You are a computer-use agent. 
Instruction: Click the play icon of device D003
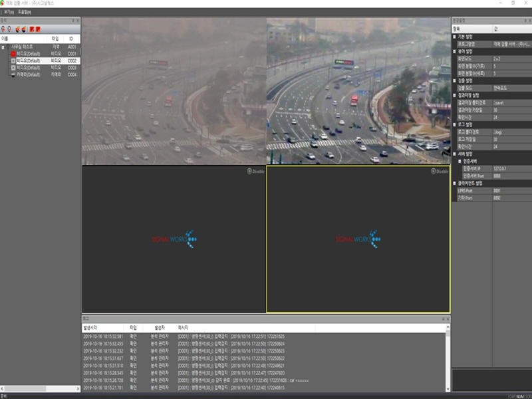click(13, 68)
